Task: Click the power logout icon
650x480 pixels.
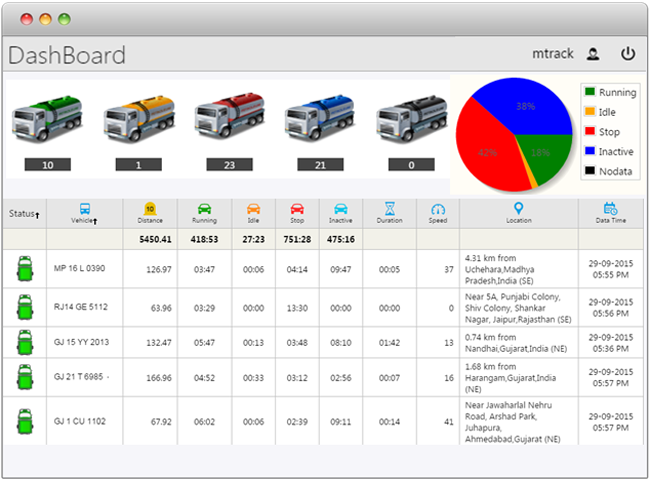Action: pos(628,54)
